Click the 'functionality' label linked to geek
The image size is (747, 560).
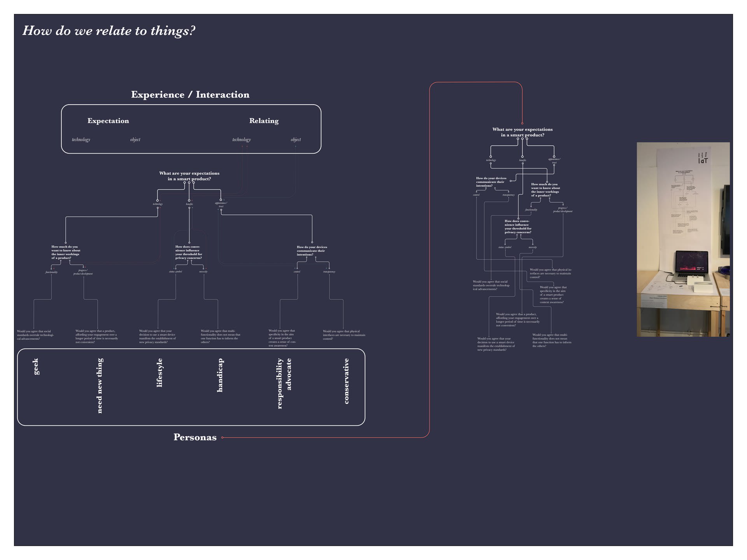pos(51,272)
